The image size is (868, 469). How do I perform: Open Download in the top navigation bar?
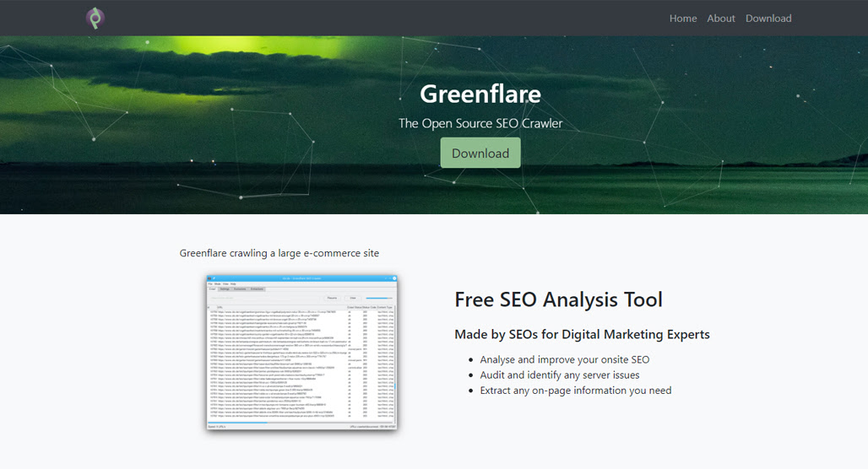(x=768, y=19)
